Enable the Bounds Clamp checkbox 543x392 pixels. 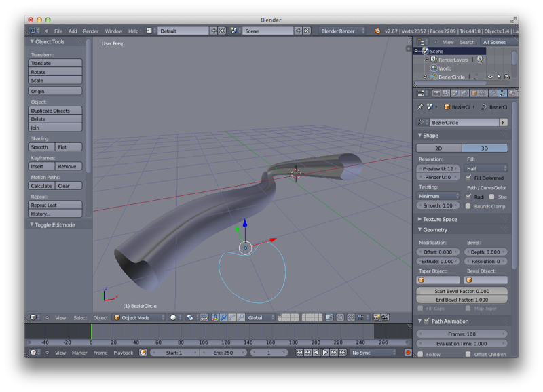pos(468,206)
